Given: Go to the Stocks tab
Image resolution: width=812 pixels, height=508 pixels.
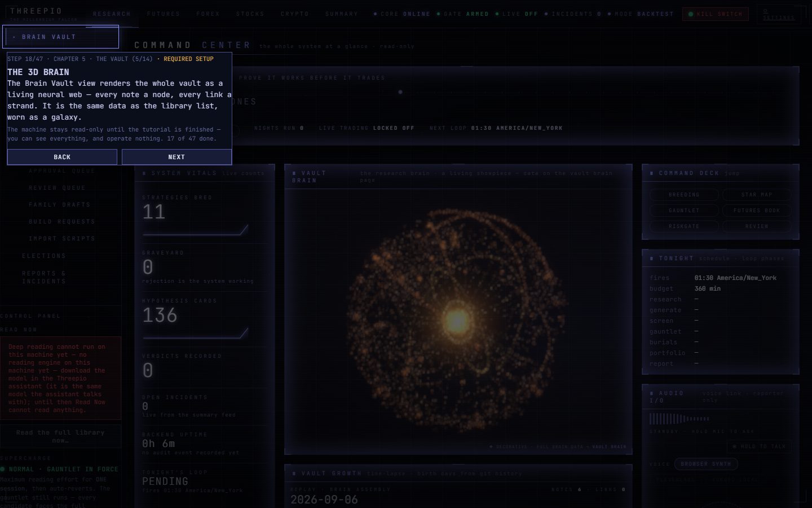Looking at the screenshot, I should [x=250, y=14].
